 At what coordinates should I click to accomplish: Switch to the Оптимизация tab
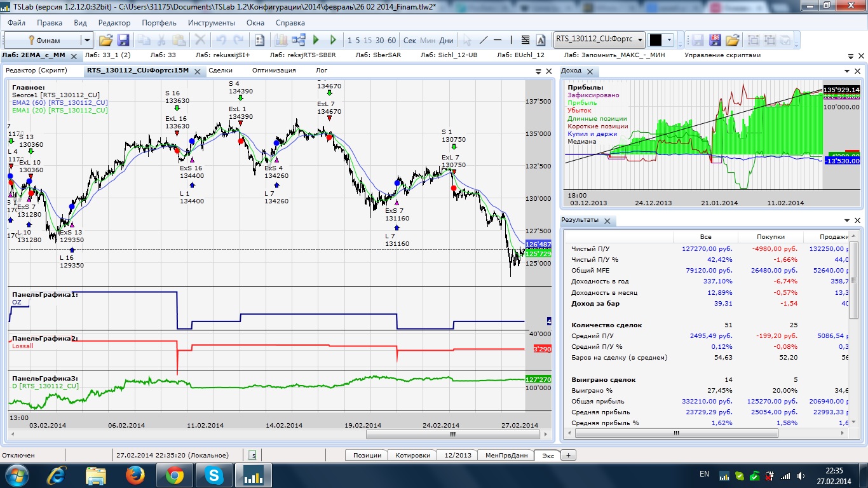pos(273,71)
